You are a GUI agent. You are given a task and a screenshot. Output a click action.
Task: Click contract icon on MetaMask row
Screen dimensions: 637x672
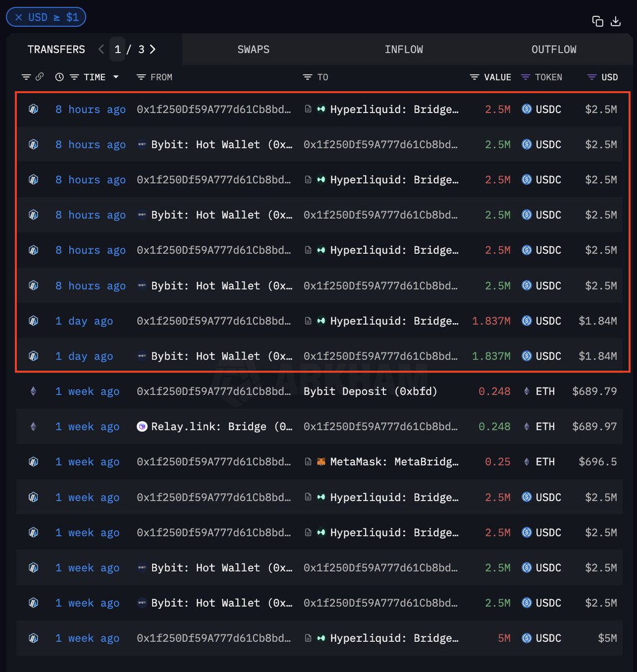(308, 462)
